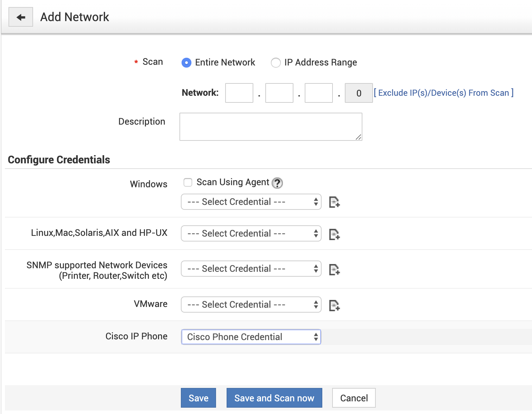532x414 pixels.
Task: Expand SNMP Network Devices credential dropdown
Action: pos(251,269)
